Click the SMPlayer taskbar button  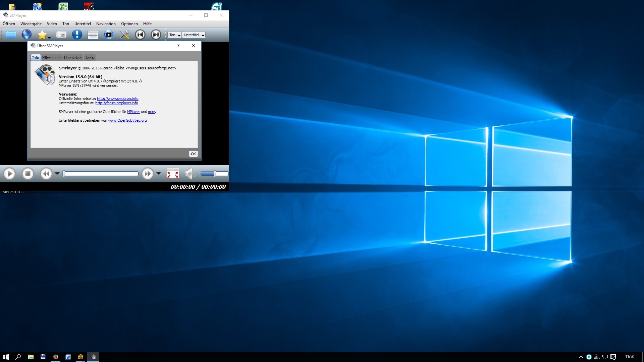93,357
